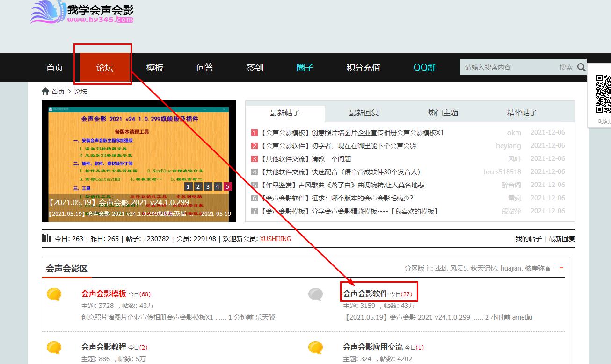Click the search magnifier icon
Viewport: 611px width, 364px height.
(581, 67)
